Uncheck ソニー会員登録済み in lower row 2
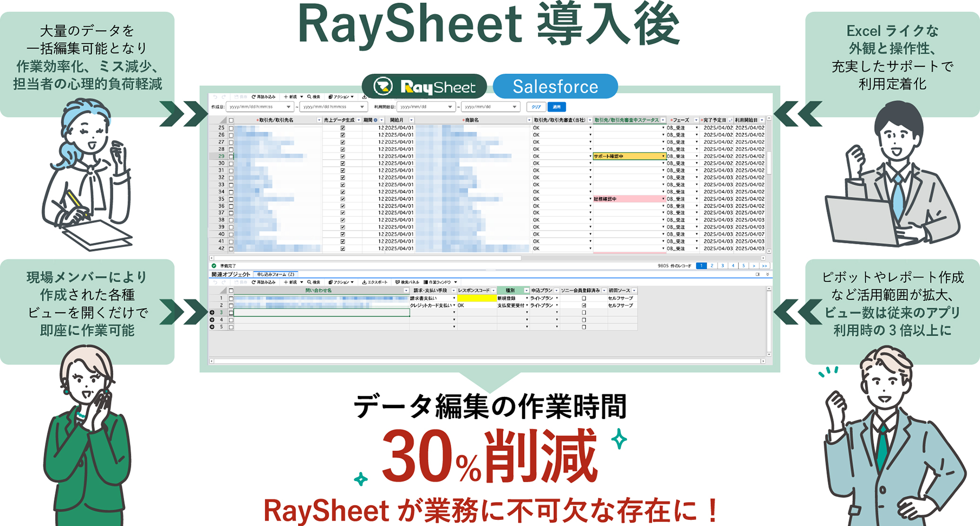The width and height of the screenshot is (980, 526). click(584, 306)
